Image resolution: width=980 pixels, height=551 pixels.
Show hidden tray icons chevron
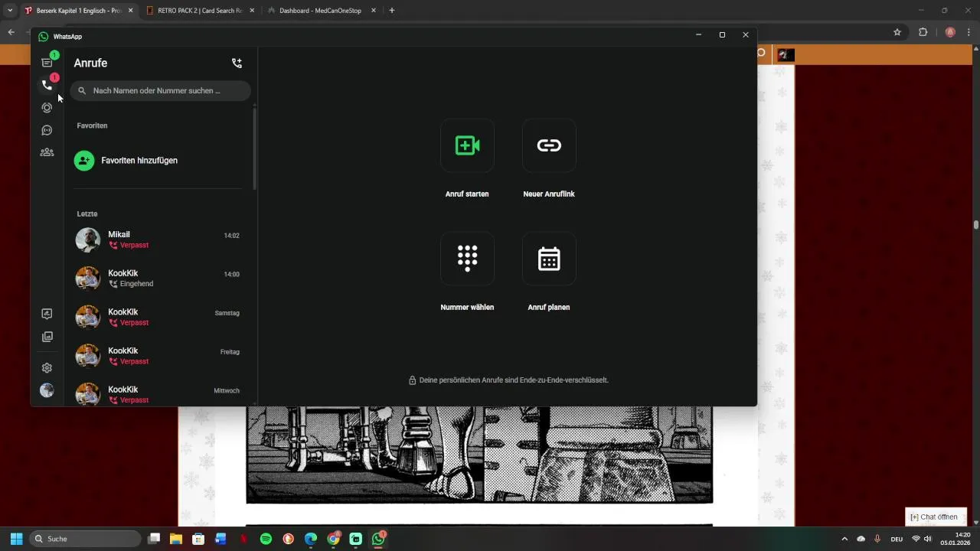coord(844,539)
